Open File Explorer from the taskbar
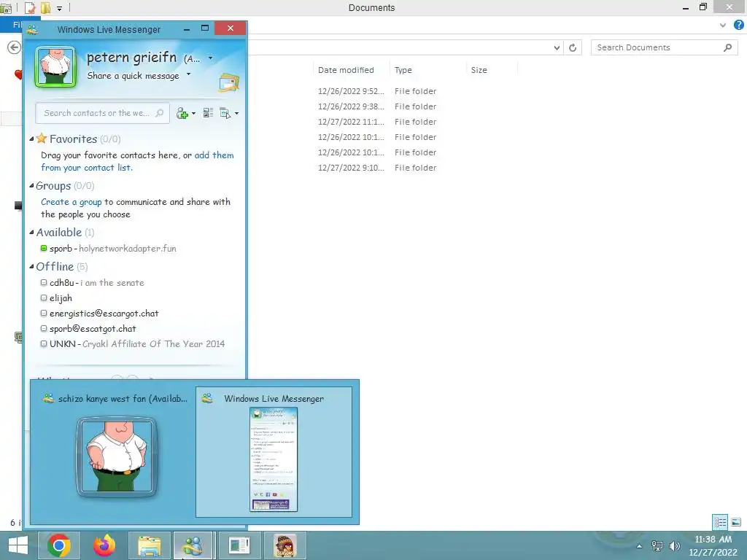This screenshot has height=560, width=747. pos(150,545)
